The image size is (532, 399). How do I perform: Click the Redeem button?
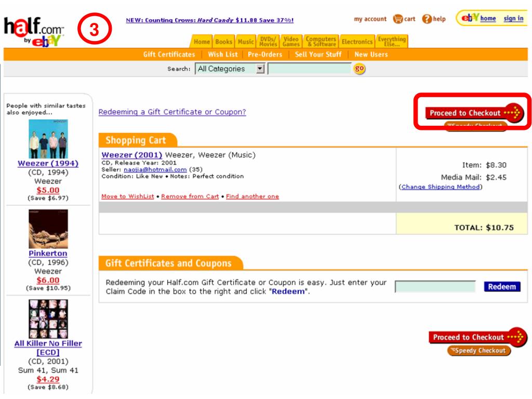(x=502, y=287)
